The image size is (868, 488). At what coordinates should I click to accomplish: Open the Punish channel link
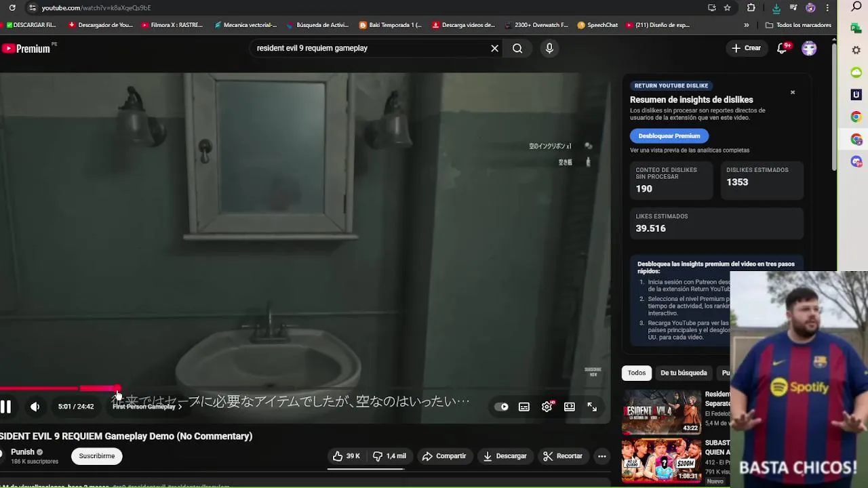(22, 452)
